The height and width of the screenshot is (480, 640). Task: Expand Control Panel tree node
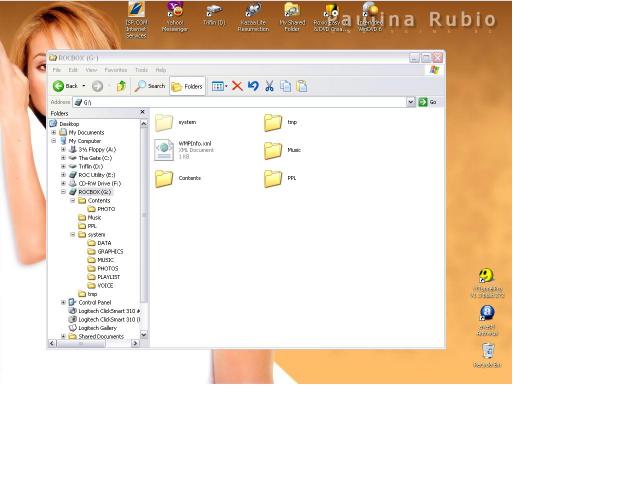click(63, 302)
